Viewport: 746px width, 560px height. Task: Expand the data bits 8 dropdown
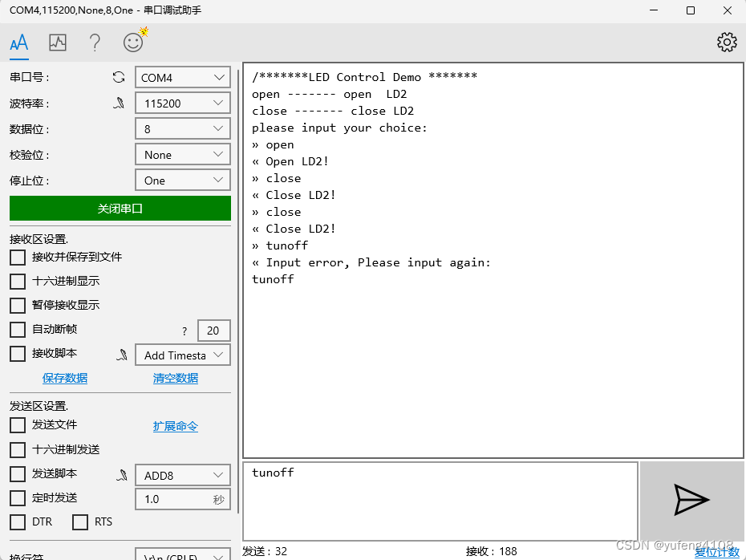(183, 128)
